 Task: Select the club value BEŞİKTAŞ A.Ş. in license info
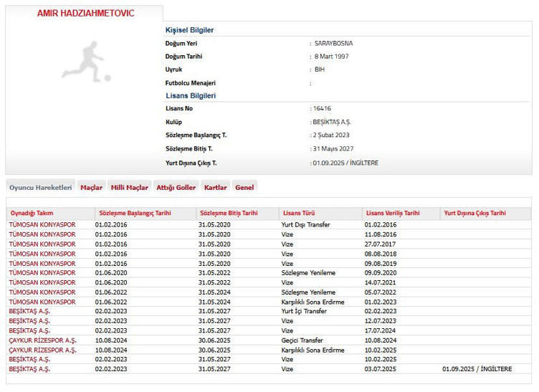point(332,123)
